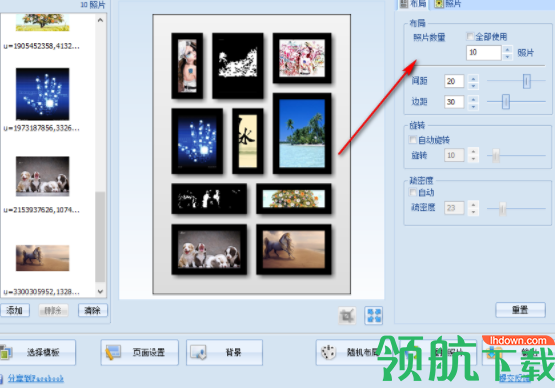This screenshot has height=388, width=555.
Task: Click the photo list scroll-up arrow
Action: point(101,20)
